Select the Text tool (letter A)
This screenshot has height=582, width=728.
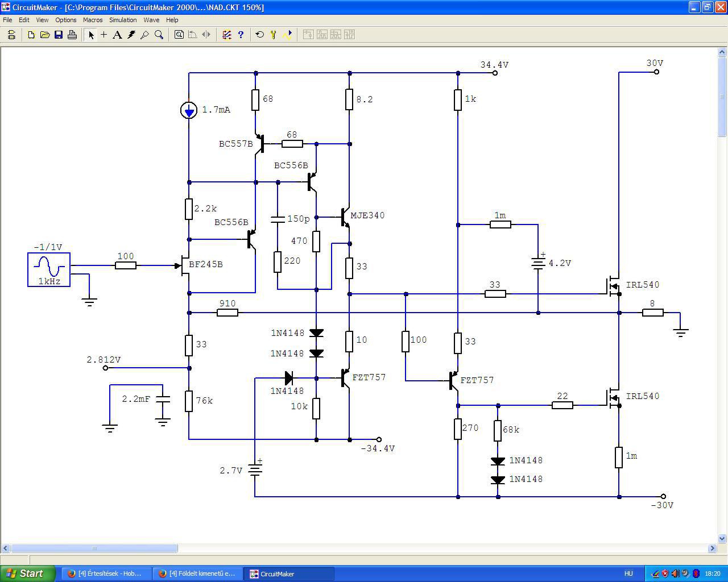pyautogui.click(x=117, y=35)
